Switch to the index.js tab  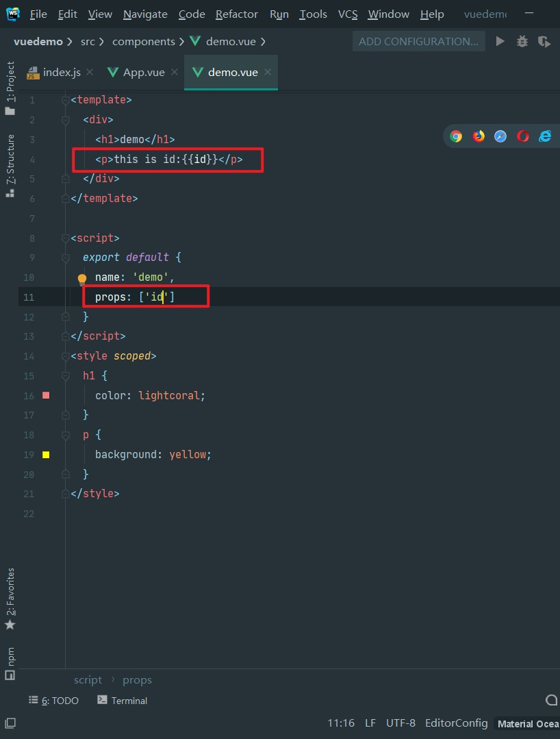[x=53, y=72]
